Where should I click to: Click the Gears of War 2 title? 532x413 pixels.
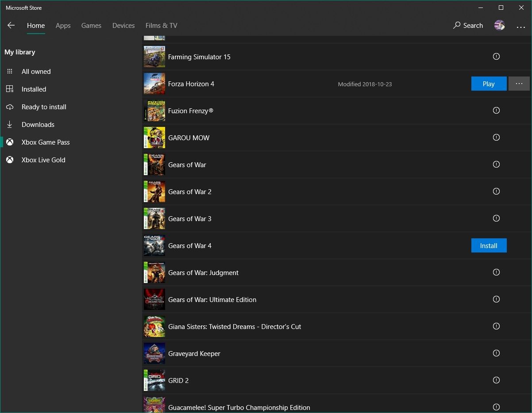point(190,192)
